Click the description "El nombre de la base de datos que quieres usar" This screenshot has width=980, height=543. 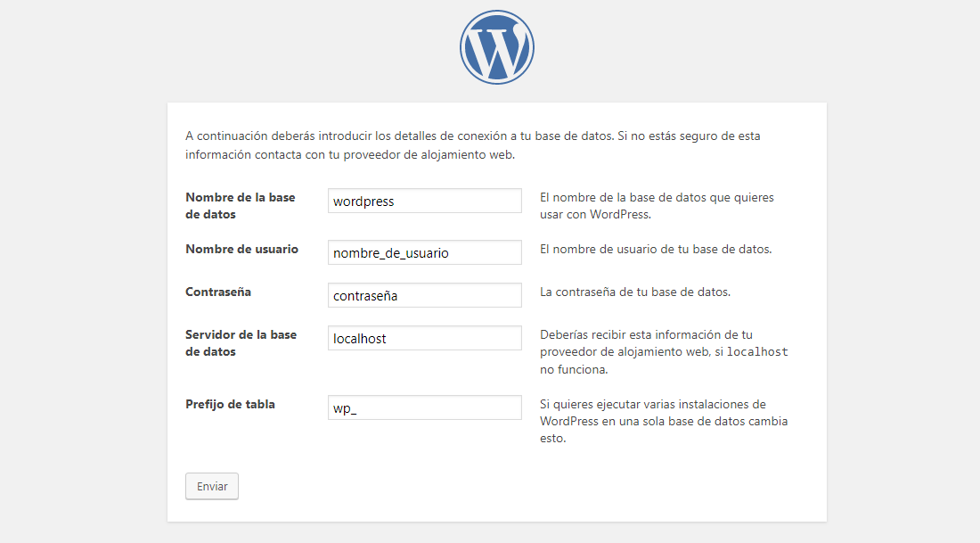point(657,206)
